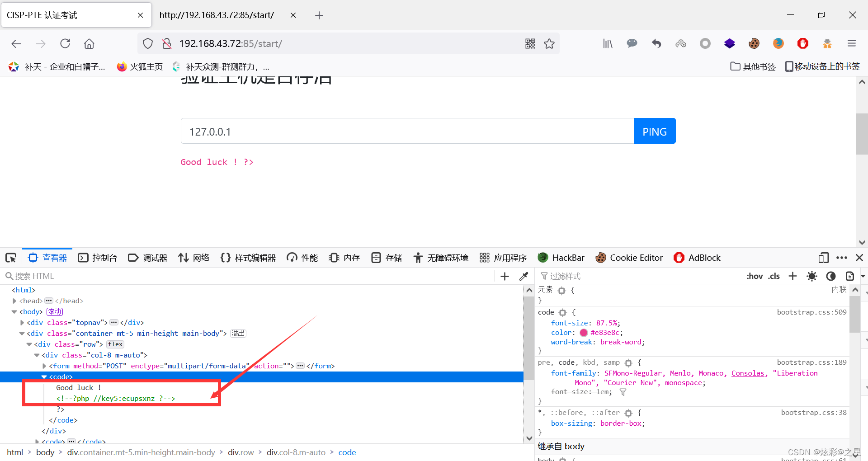Click the tracking protection shield icon
Viewport: 868px width, 461px height.
pos(147,43)
